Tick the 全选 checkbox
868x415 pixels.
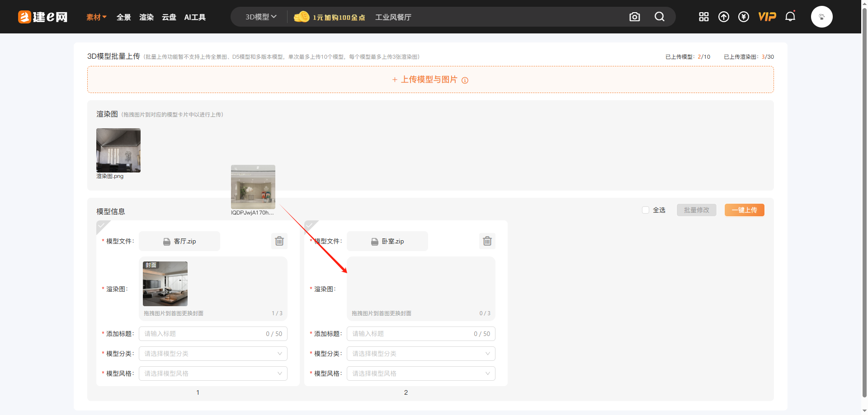pos(646,210)
